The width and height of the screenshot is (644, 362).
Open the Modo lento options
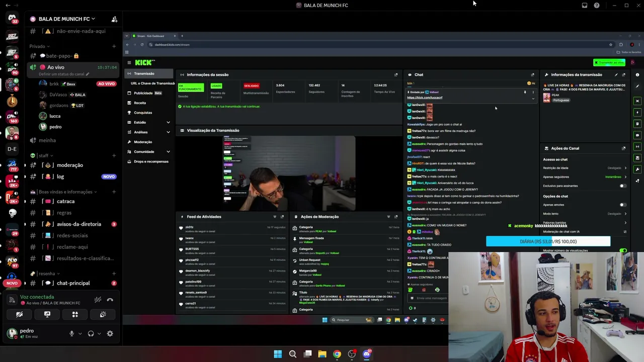pos(585,214)
